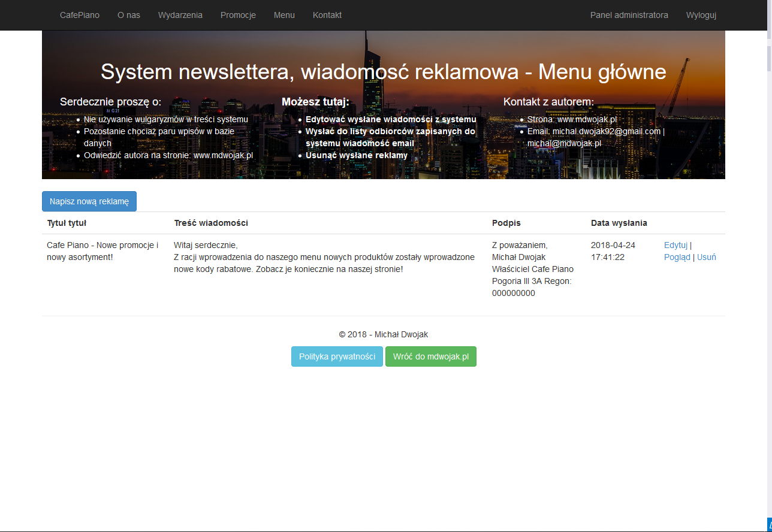Click the Napisz nową reklamę button

89,201
